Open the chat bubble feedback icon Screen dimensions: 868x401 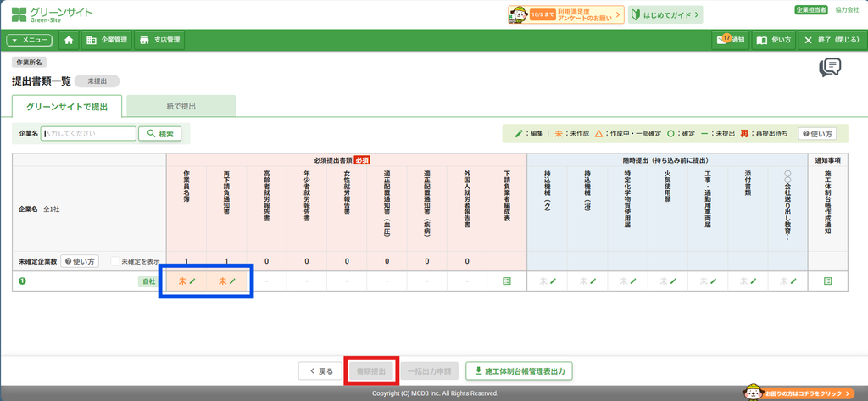click(830, 68)
